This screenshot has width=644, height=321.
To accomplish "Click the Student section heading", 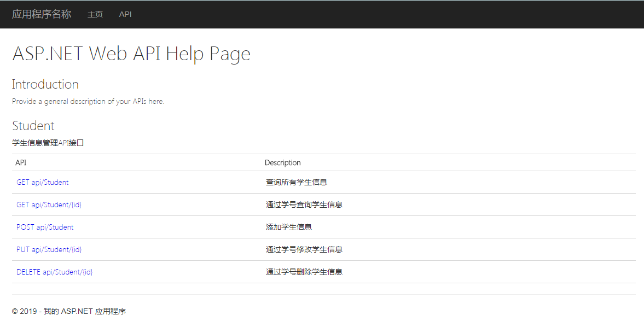I will pyautogui.click(x=33, y=125).
